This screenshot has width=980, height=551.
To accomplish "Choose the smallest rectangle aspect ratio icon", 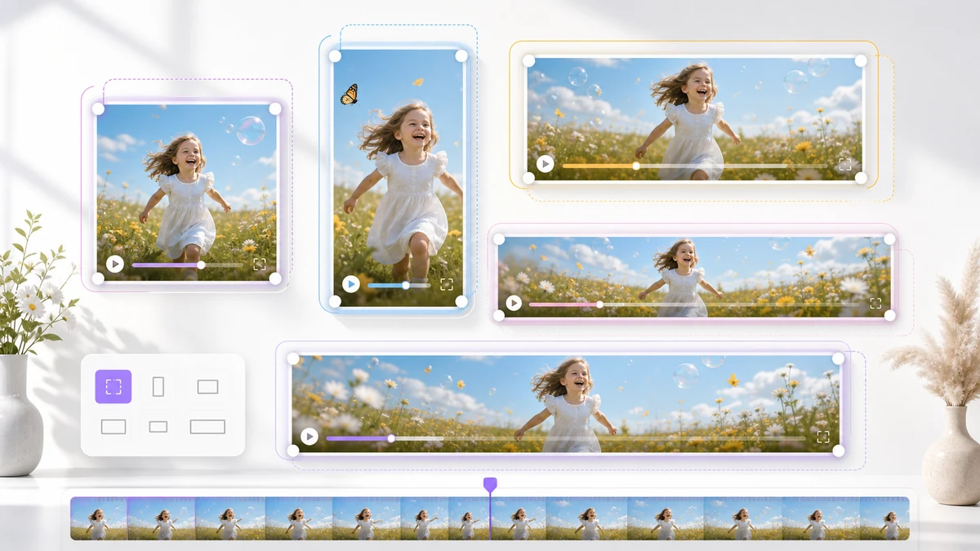I will coord(158,426).
